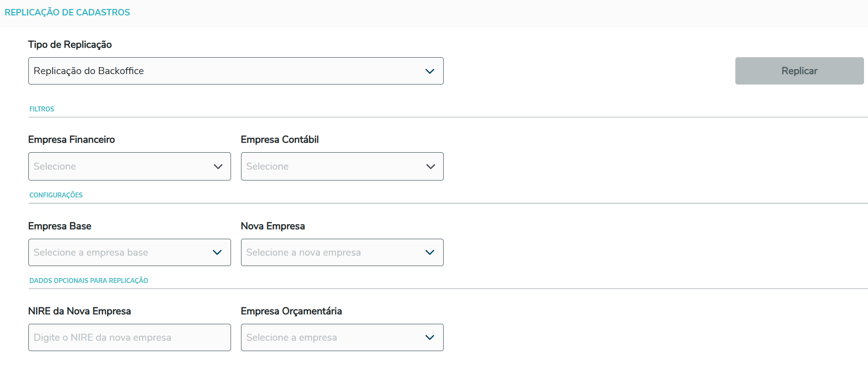868x374 pixels.
Task: Click the 'Tipo de Replicação' field label
Action: (70, 45)
